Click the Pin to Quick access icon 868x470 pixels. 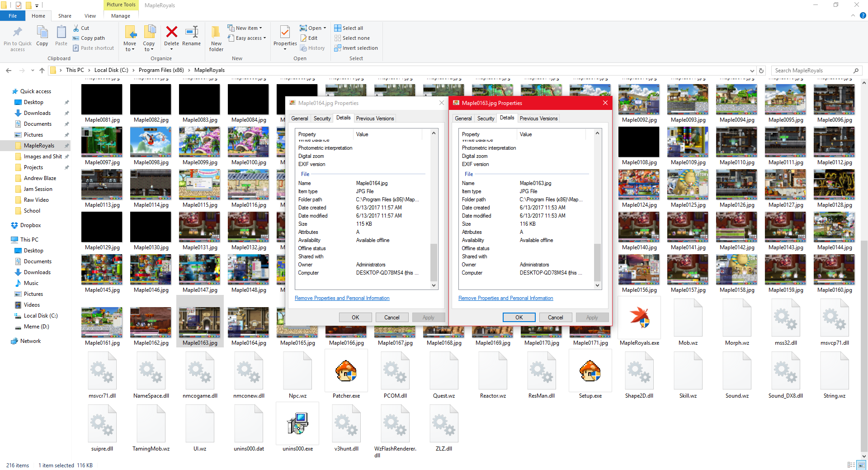pos(18,32)
